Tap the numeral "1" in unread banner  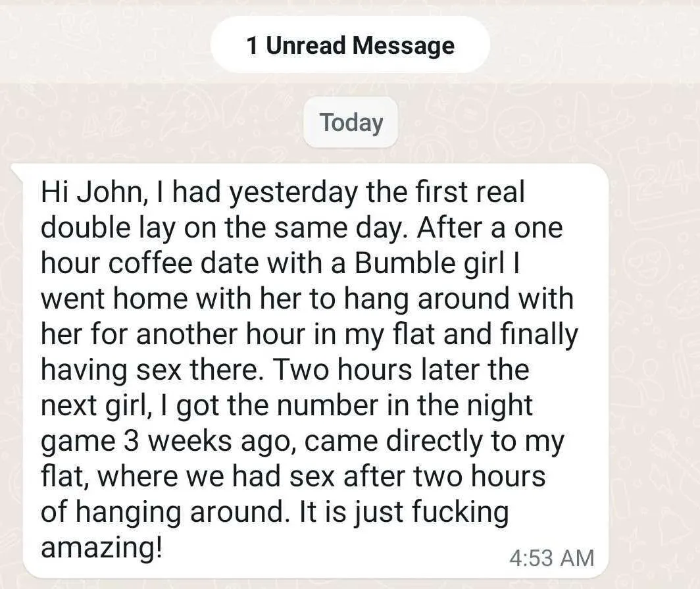(x=252, y=45)
